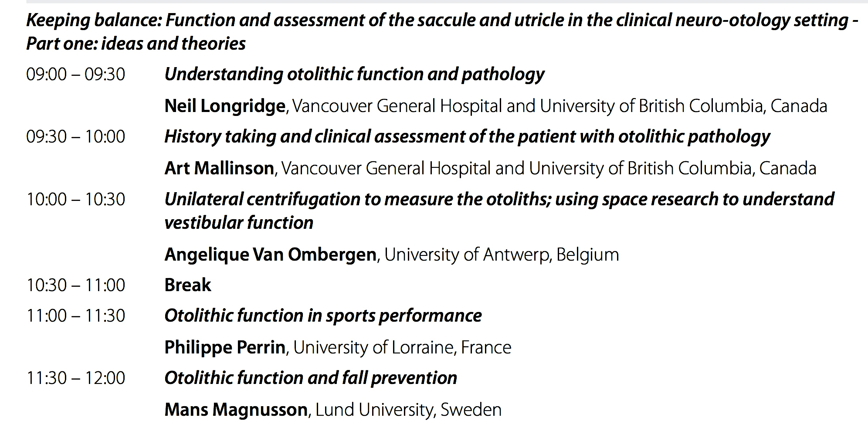Click the '09:30 – 10:00' time slot

(x=76, y=137)
